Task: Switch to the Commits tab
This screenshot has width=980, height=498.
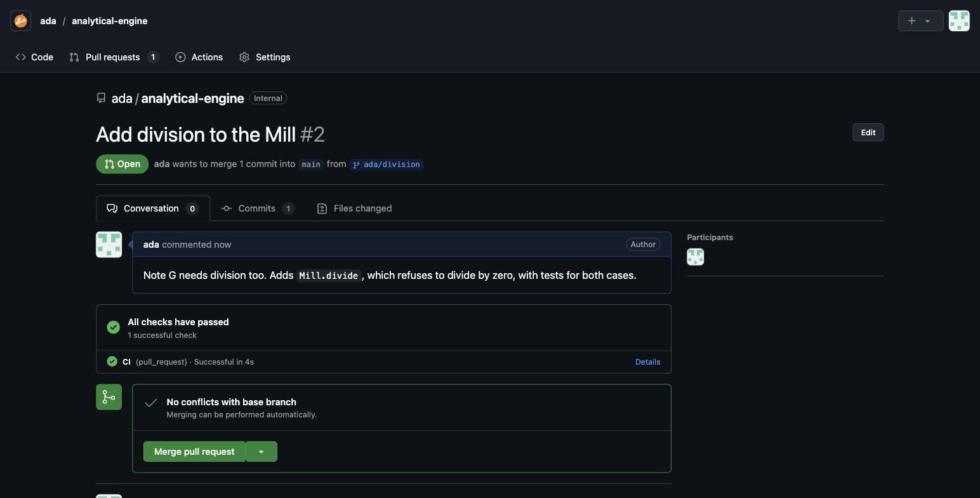Action: pos(258,208)
